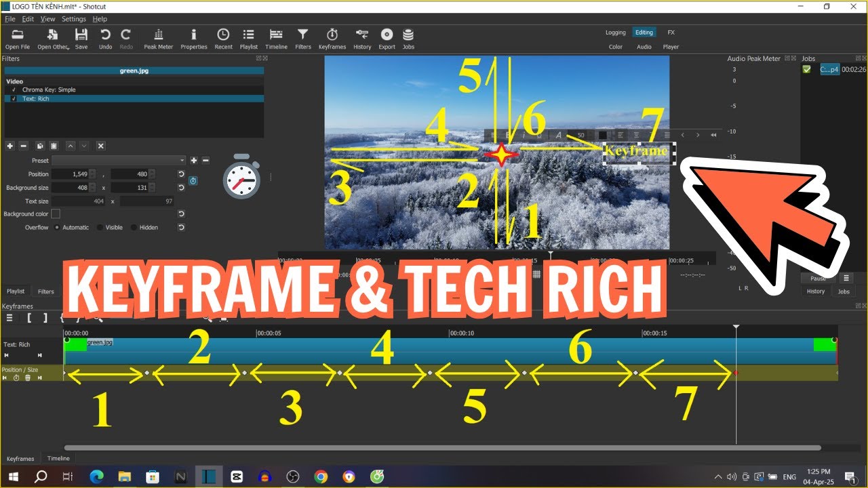Reset the Position values
Image resolution: width=868 pixels, height=488 pixels.
181,174
